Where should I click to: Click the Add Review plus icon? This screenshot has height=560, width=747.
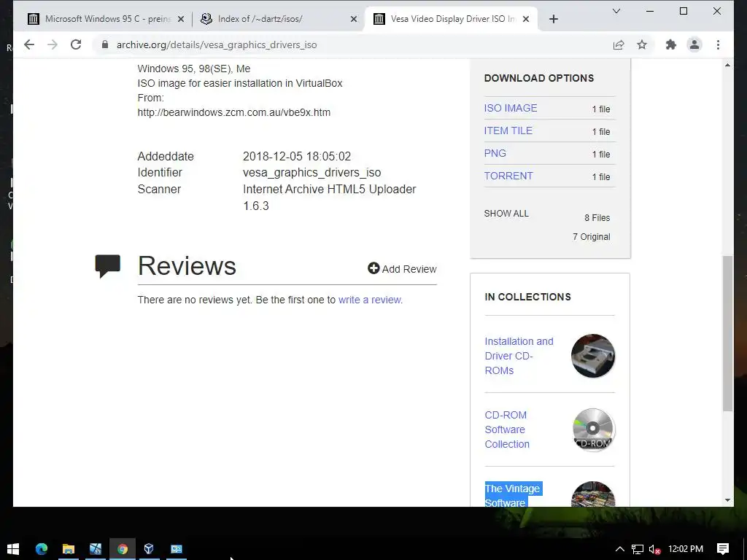(x=373, y=268)
